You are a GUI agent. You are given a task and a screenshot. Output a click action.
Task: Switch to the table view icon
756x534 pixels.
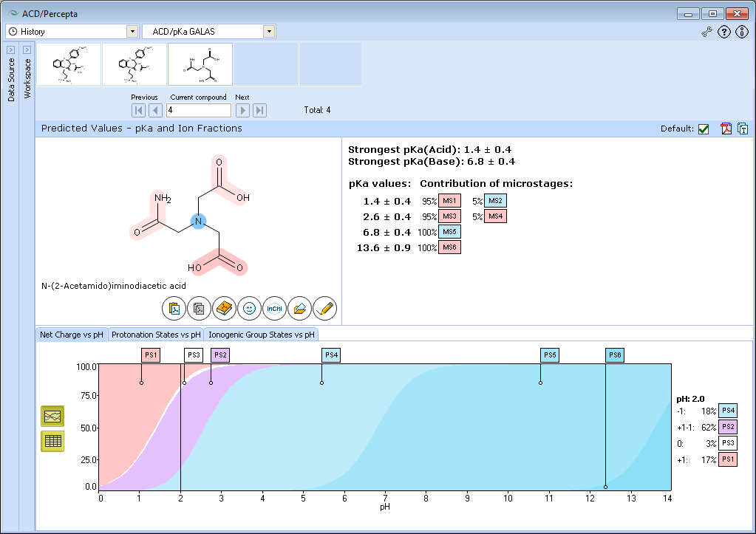pos(52,441)
